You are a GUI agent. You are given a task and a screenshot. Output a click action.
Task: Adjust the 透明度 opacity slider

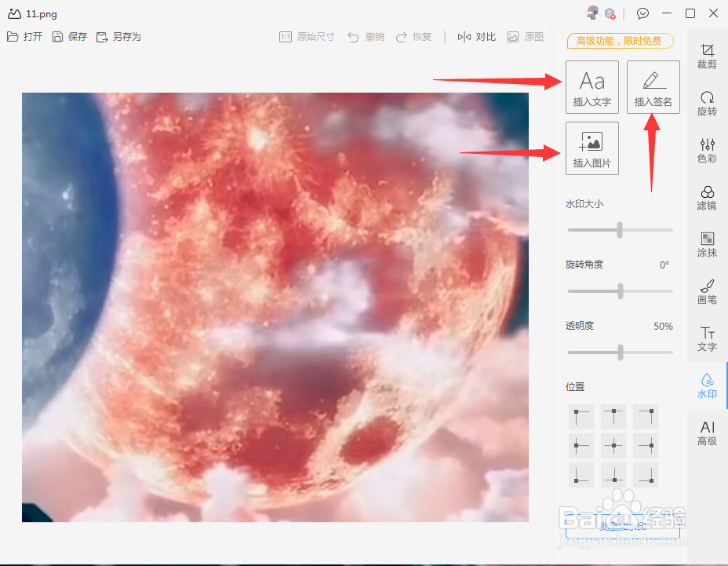click(x=621, y=352)
